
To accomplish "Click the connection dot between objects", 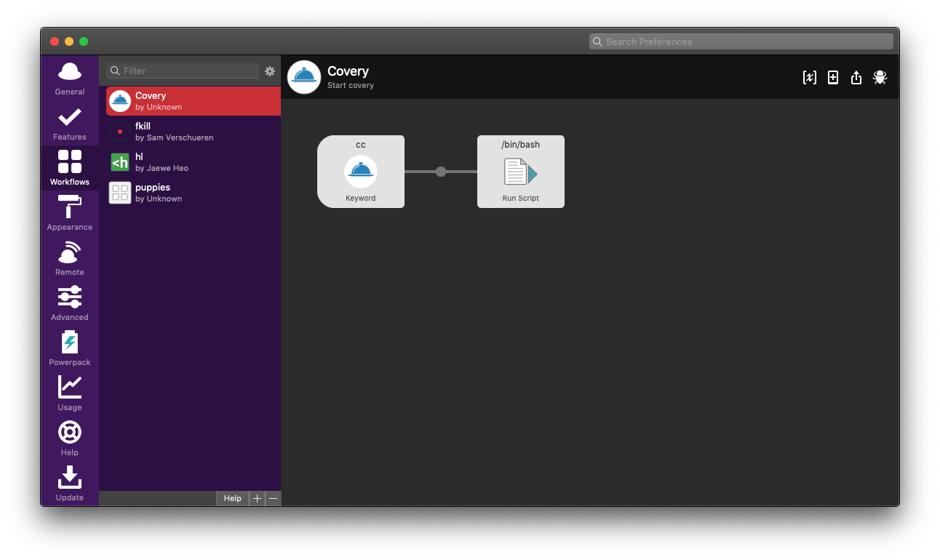I will pyautogui.click(x=441, y=172).
